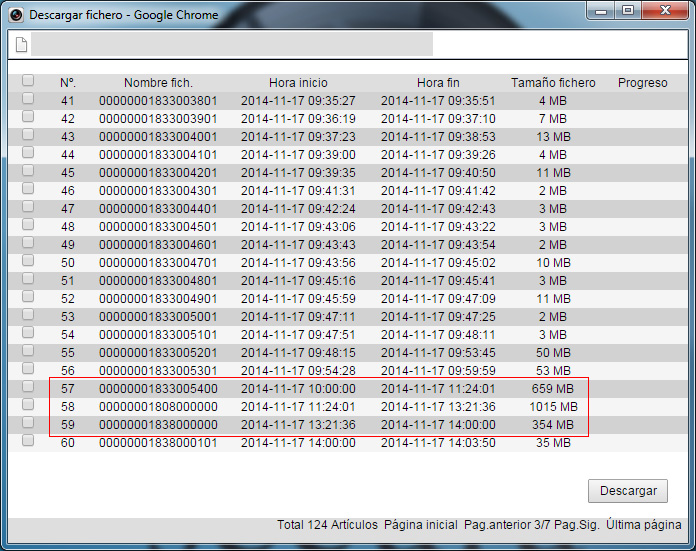Toggle the select-all checkbox in the header row
696x551 pixels.
[28, 80]
